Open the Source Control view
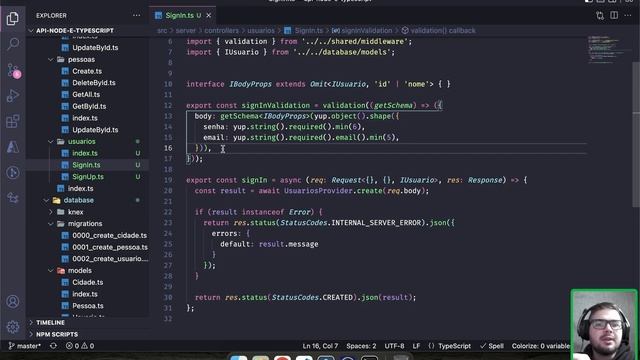This screenshot has width=640, height=360. 13,70
